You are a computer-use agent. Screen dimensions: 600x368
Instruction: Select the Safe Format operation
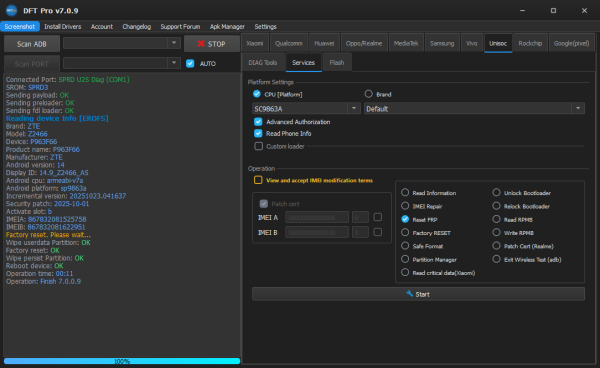click(x=405, y=246)
